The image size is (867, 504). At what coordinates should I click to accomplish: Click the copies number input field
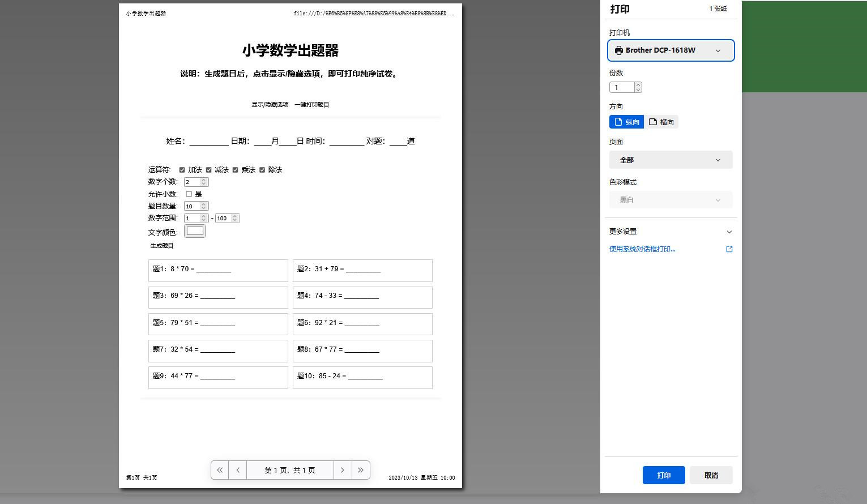622,87
